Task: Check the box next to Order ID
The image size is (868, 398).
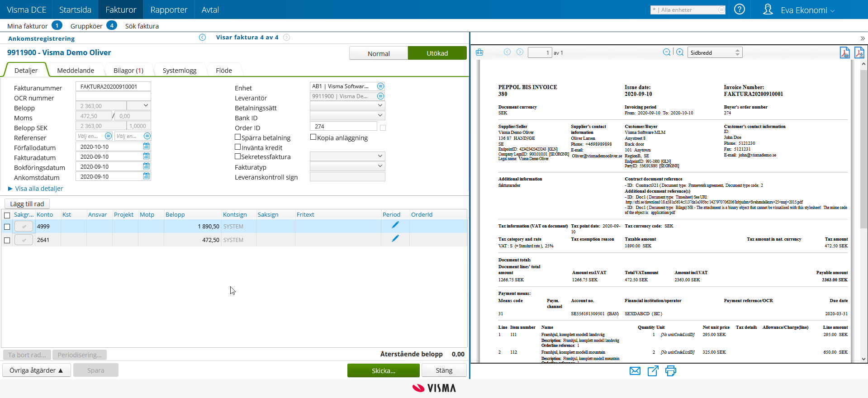Action: coord(383,128)
